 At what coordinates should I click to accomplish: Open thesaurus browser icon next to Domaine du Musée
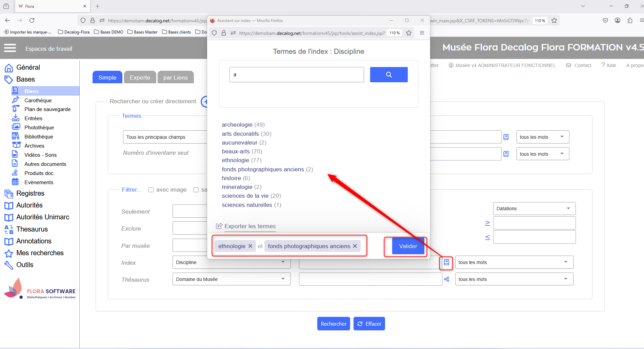point(446,279)
